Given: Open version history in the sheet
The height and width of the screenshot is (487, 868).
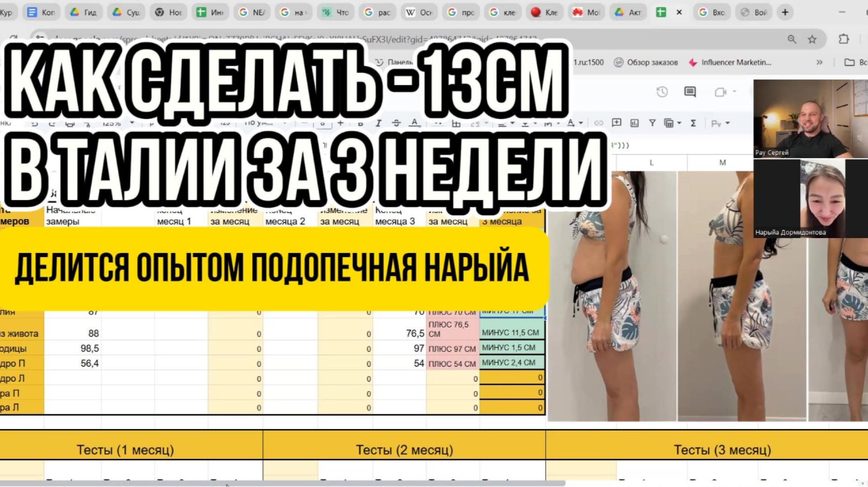Looking at the screenshot, I should tap(662, 91).
